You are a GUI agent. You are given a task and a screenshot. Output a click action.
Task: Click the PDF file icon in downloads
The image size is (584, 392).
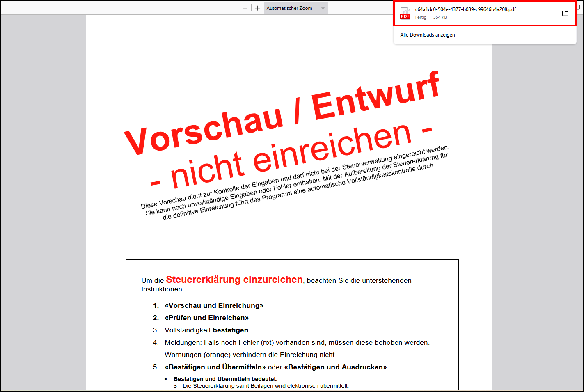tap(405, 13)
